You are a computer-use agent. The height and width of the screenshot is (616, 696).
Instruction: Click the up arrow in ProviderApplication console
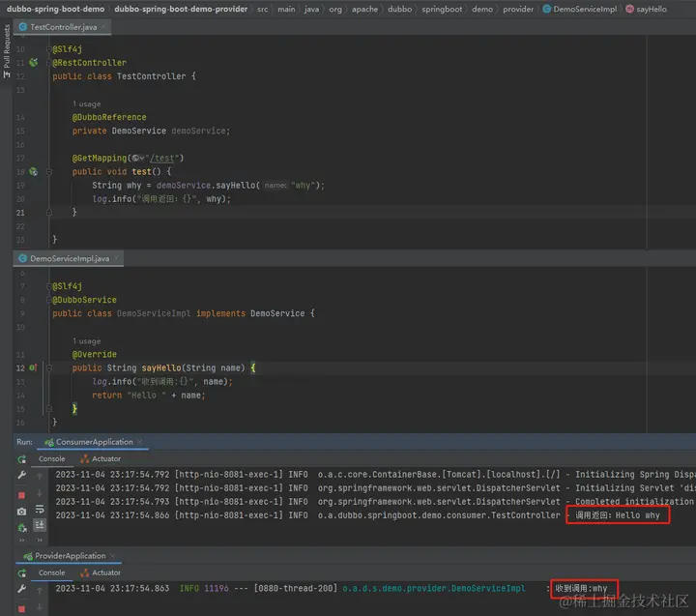(x=40, y=590)
